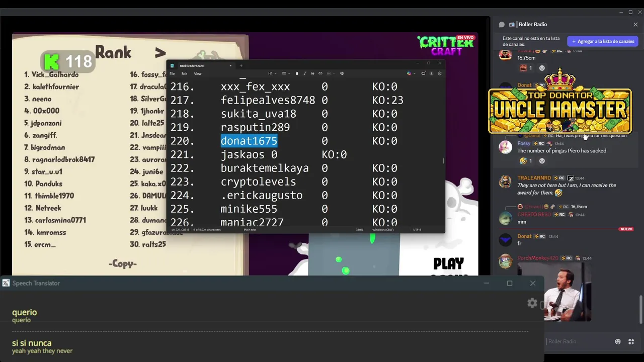Viewport: 644px width, 362px height.
Task: Click the Discord chat scrollbar
Action: pos(640,310)
